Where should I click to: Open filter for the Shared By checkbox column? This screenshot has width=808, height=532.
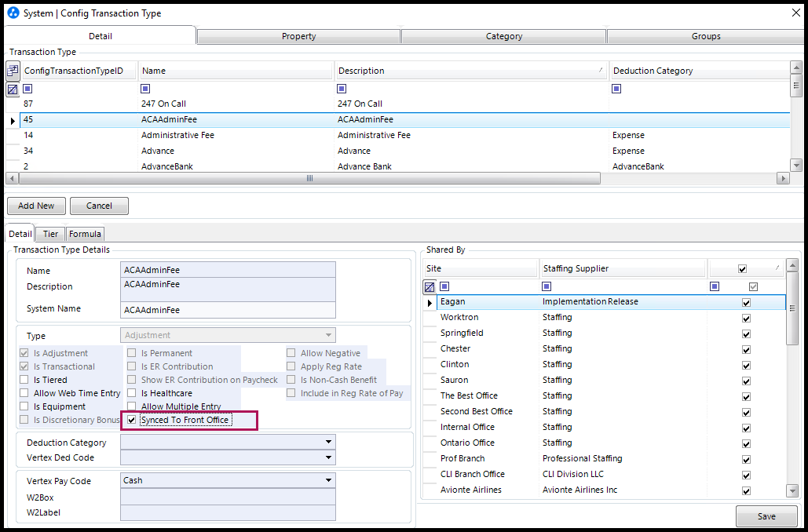715,286
